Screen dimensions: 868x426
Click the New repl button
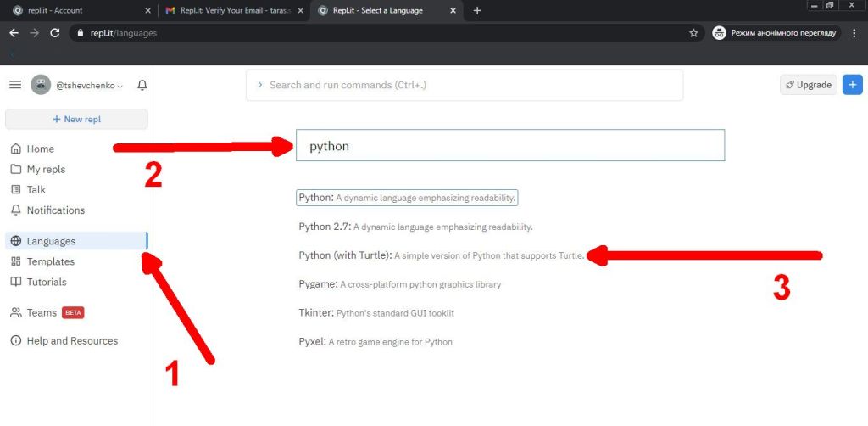pyautogui.click(x=76, y=119)
